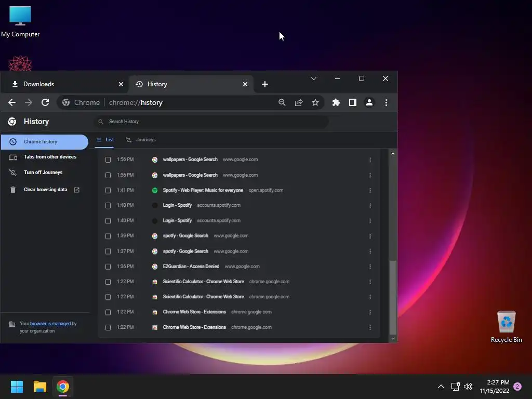Open actions menu for second Login - Spotify entry
The width and height of the screenshot is (532, 399).
point(370,220)
